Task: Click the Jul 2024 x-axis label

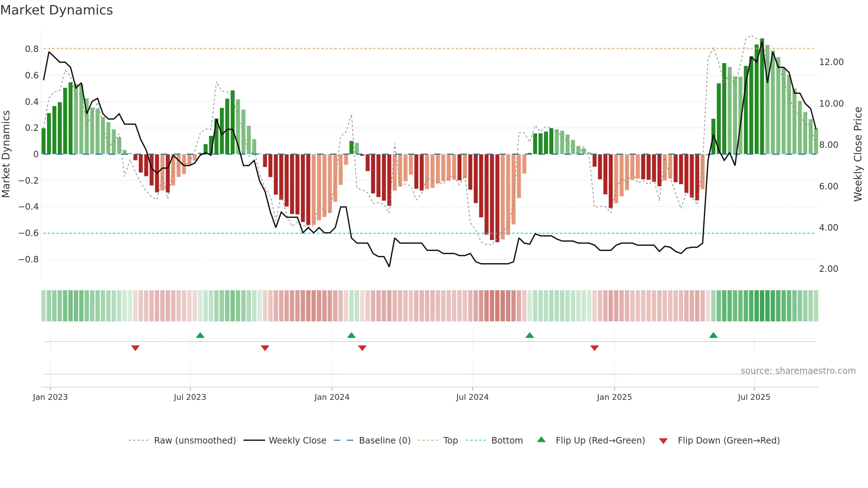Action: click(x=472, y=397)
